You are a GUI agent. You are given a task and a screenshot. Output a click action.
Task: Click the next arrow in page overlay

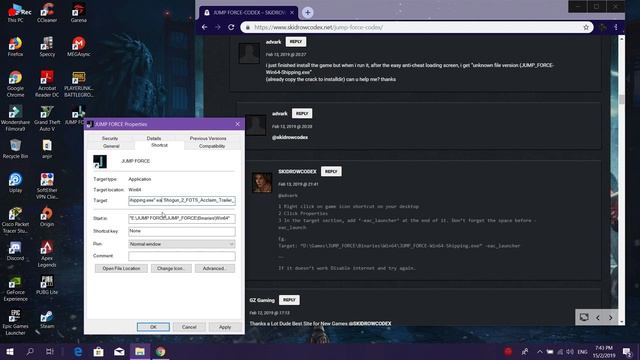point(611,318)
